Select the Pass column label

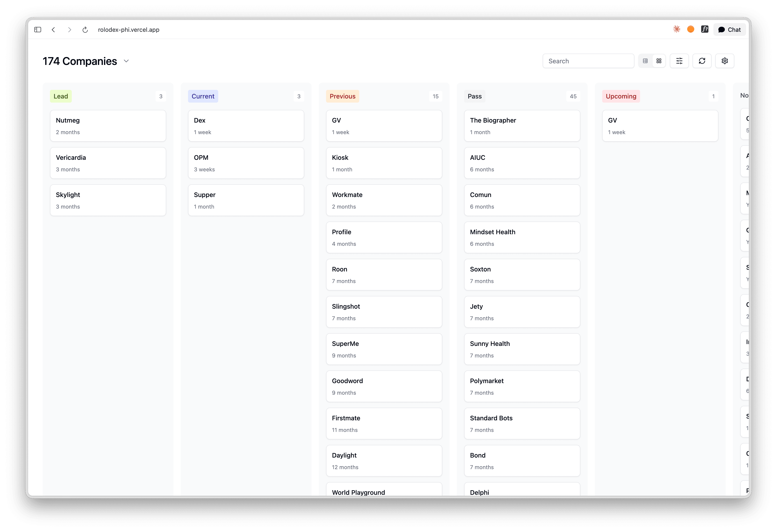(475, 96)
